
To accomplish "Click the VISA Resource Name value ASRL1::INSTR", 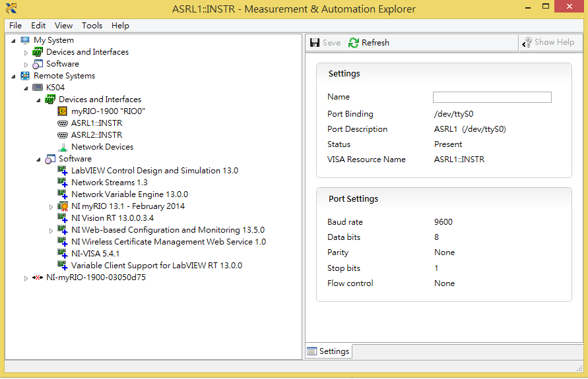I will (459, 160).
